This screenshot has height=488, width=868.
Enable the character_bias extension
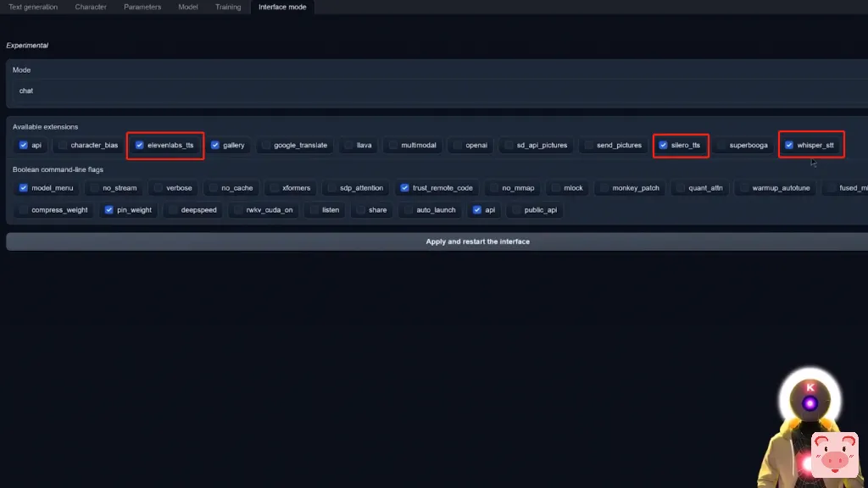(63, 145)
